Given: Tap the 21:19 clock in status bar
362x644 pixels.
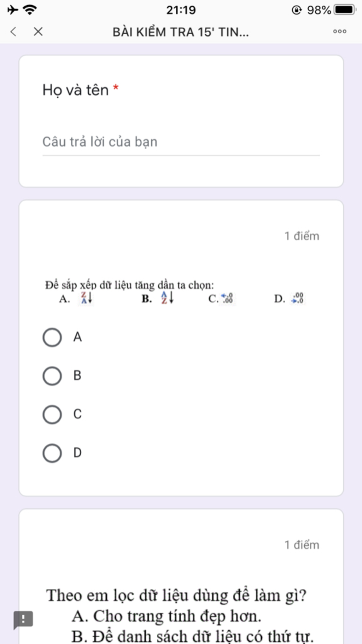Looking at the screenshot, I should click(181, 10).
